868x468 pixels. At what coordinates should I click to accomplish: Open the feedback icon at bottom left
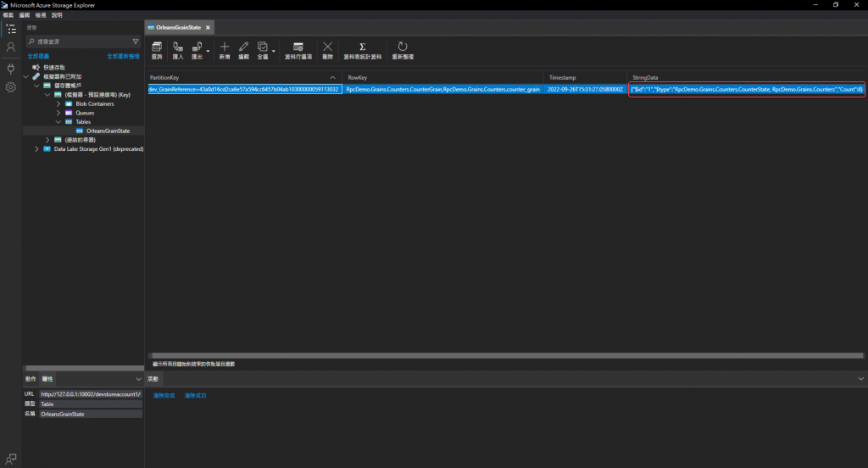[10, 459]
